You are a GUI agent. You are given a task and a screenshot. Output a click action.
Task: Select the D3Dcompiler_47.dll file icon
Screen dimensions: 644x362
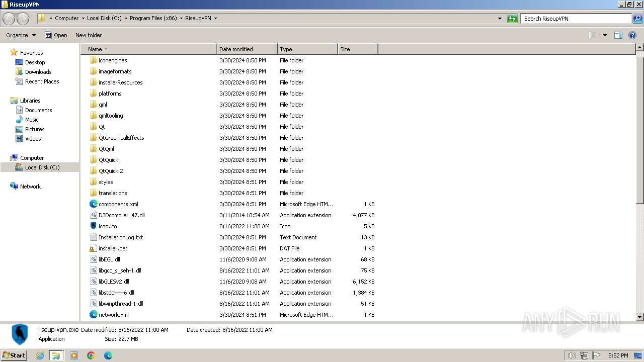coord(93,215)
